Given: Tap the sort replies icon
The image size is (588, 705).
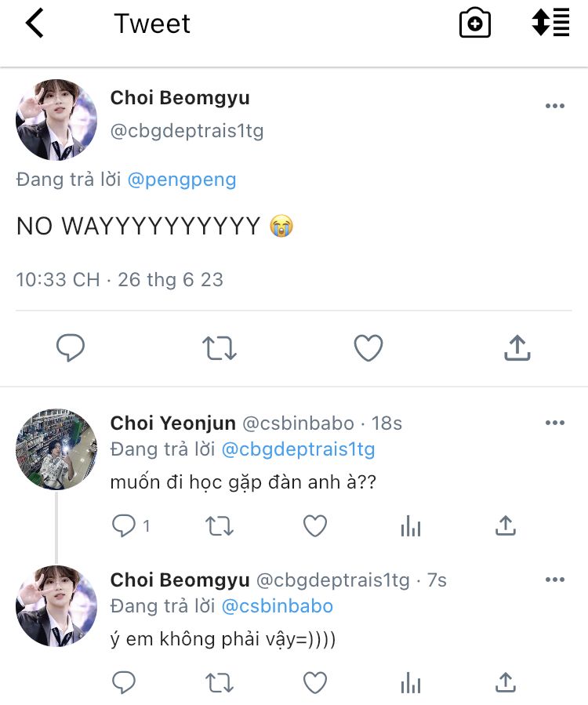Looking at the screenshot, I should pos(550,23).
